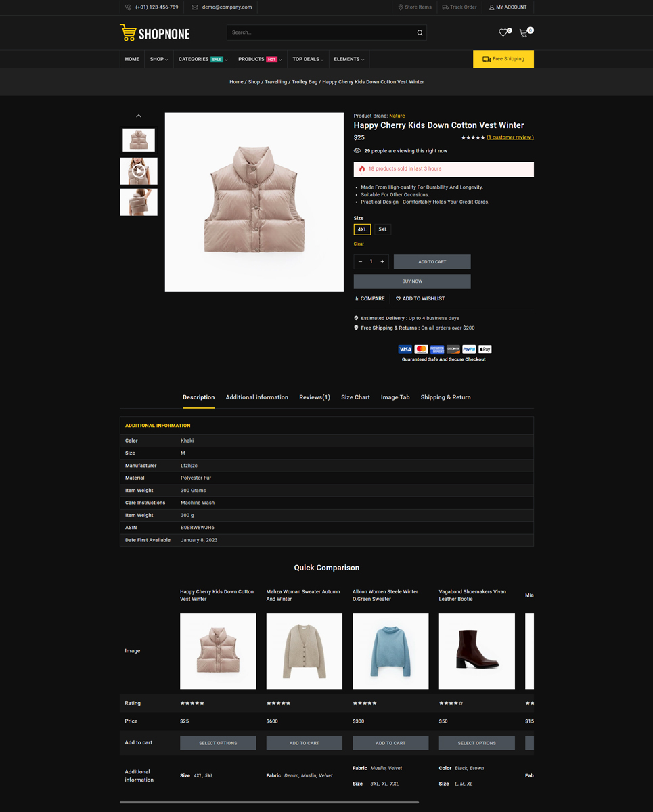
Task: Select the 4XL size option
Action: coord(362,229)
